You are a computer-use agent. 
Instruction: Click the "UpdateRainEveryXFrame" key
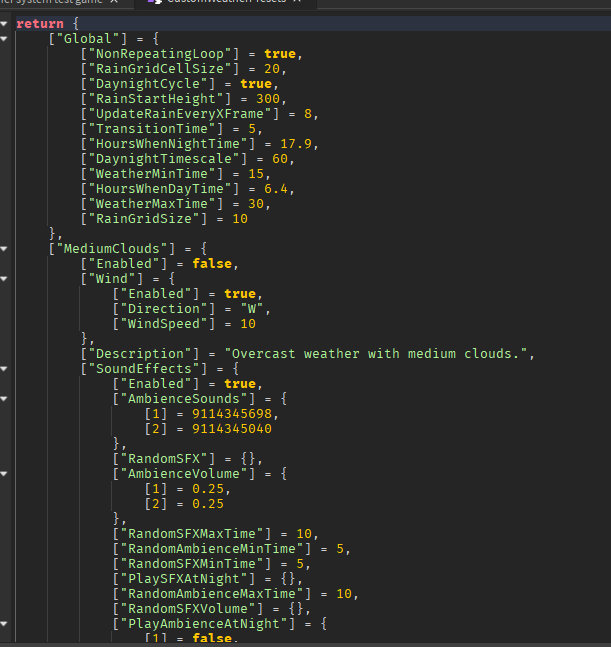tap(179, 113)
